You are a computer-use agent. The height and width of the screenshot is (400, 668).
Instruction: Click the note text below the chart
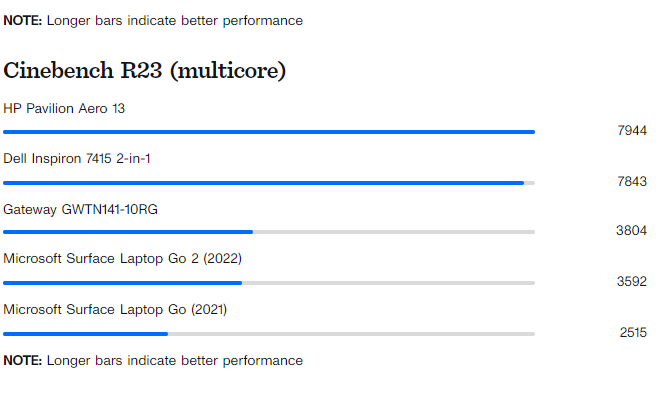coord(153,360)
